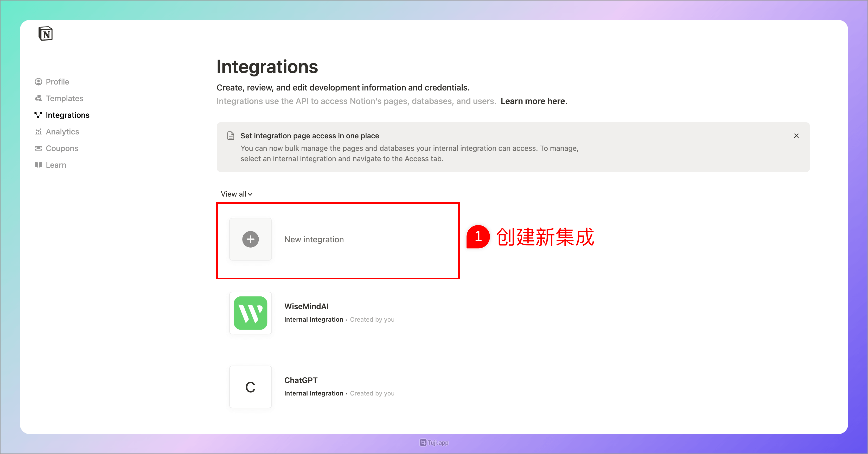Select the Profile sidebar icon

(x=38, y=81)
